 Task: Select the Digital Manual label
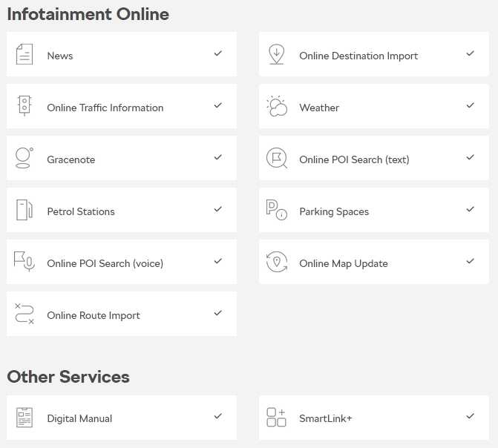coord(79,419)
